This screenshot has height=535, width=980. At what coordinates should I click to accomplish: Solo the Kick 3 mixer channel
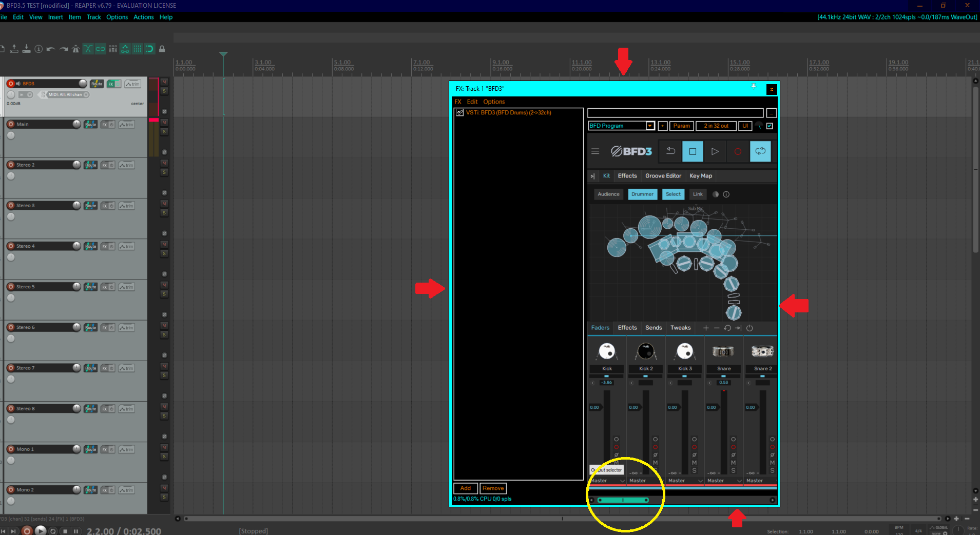pyautogui.click(x=694, y=471)
